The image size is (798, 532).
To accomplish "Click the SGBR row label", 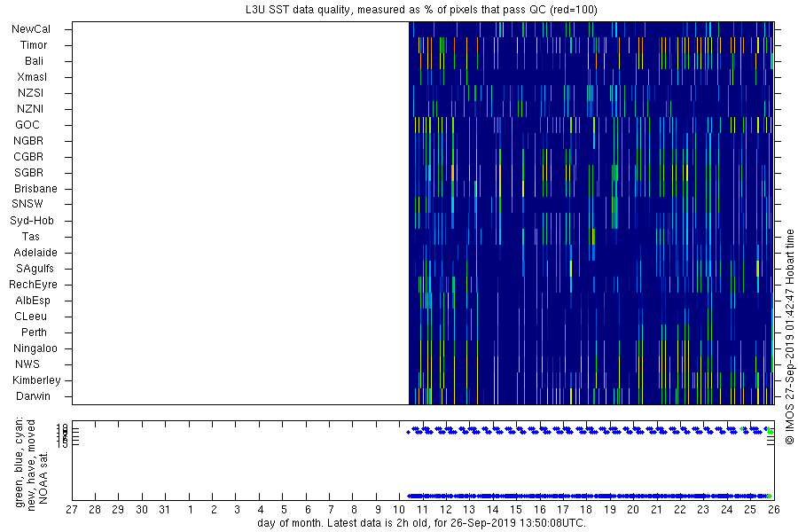I will [x=29, y=173].
